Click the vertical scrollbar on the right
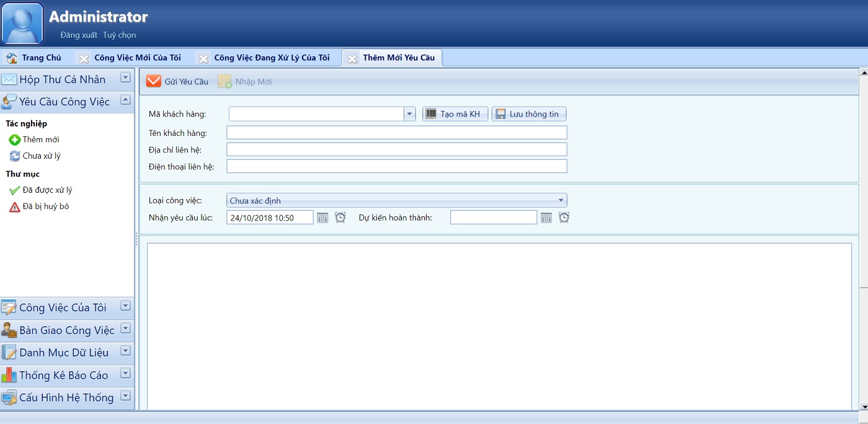 [864, 186]
